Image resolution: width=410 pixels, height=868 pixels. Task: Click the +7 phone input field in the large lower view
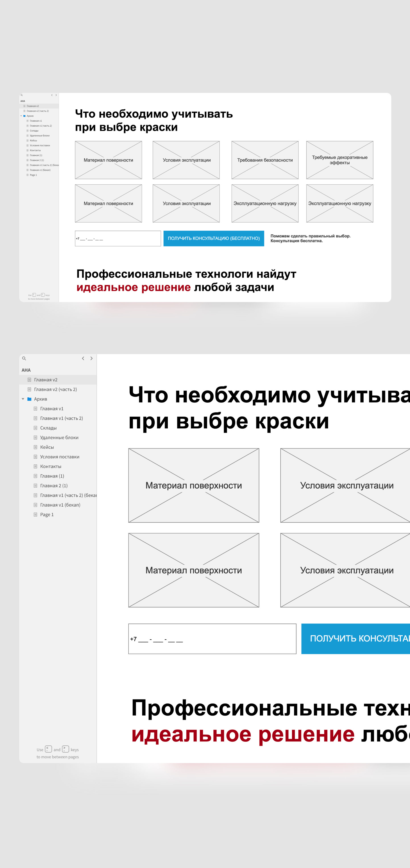(x=212, y=638)
